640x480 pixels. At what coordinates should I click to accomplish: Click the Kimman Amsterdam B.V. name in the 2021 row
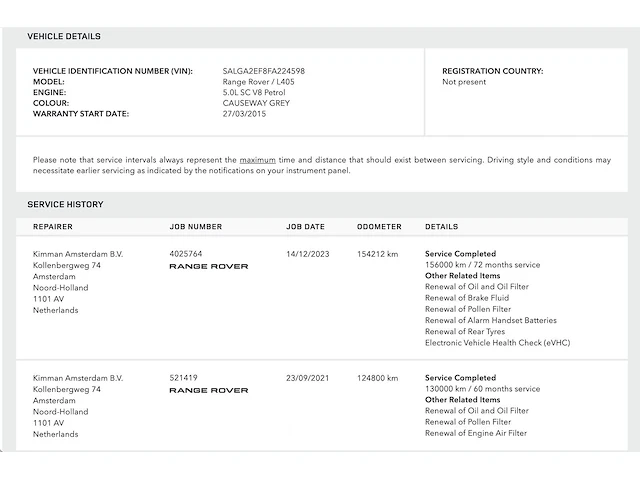tap(78, 378)
